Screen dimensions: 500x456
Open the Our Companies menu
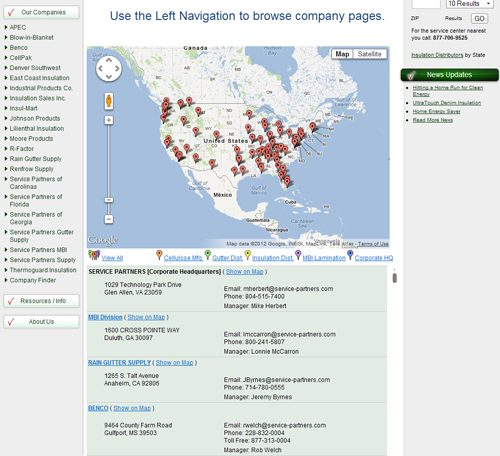41,13
